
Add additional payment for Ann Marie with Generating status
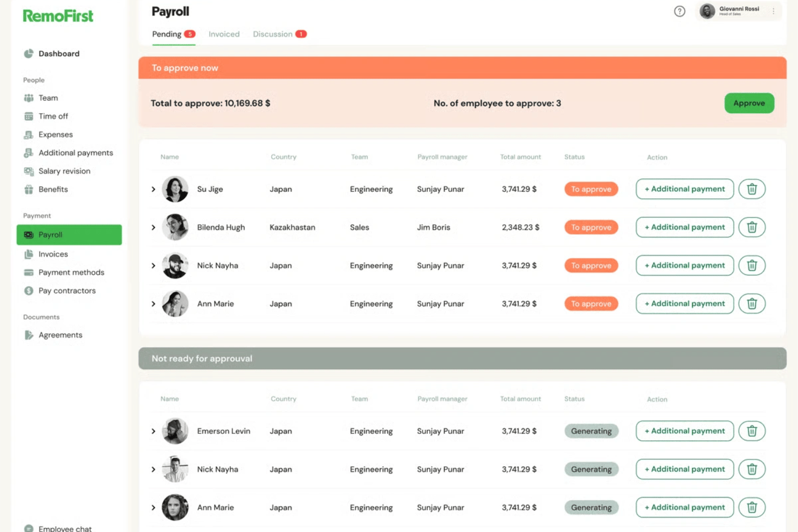tap(685, 508)
